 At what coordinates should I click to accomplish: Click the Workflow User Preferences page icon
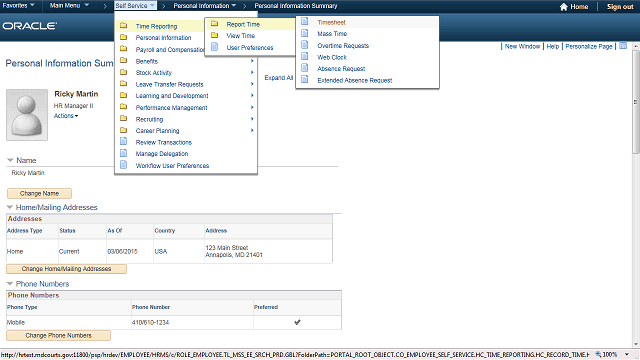pyautogui.click(x=123, y=165)
